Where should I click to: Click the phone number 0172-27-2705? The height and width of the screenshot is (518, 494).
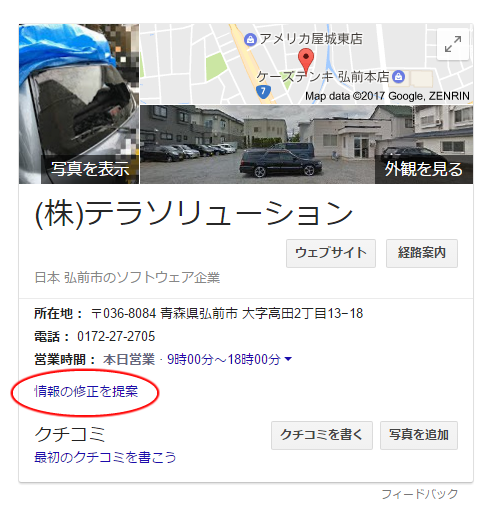tap(116, 336)
